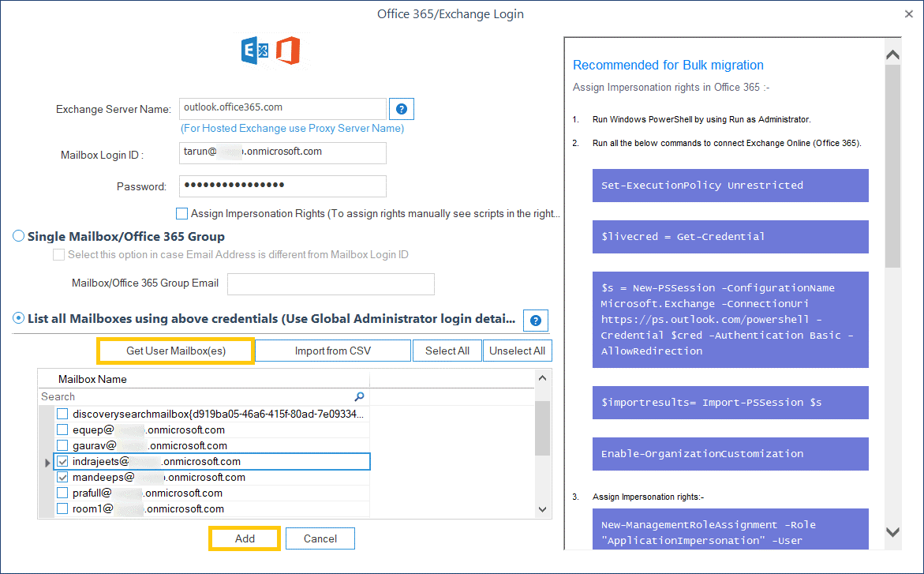Check the equep mailbox checkbox

62,430
